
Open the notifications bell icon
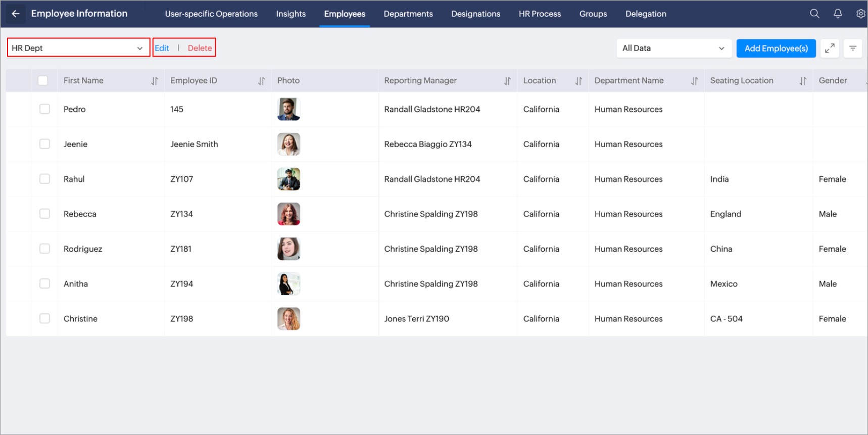point(838,14)
